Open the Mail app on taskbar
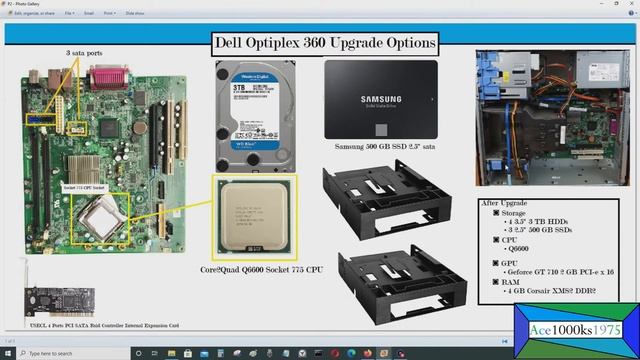The width and height of the screenshot is (640, 360). (x=204, y=353)
